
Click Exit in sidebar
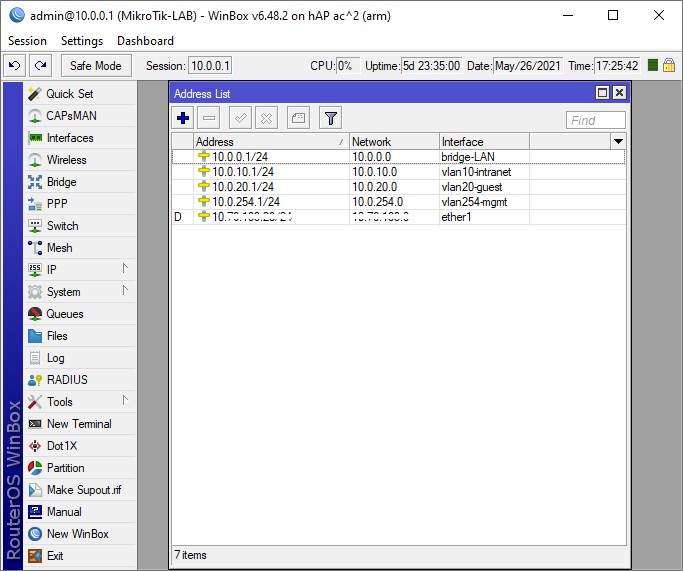pyautogui.click(x=80, y=556)
